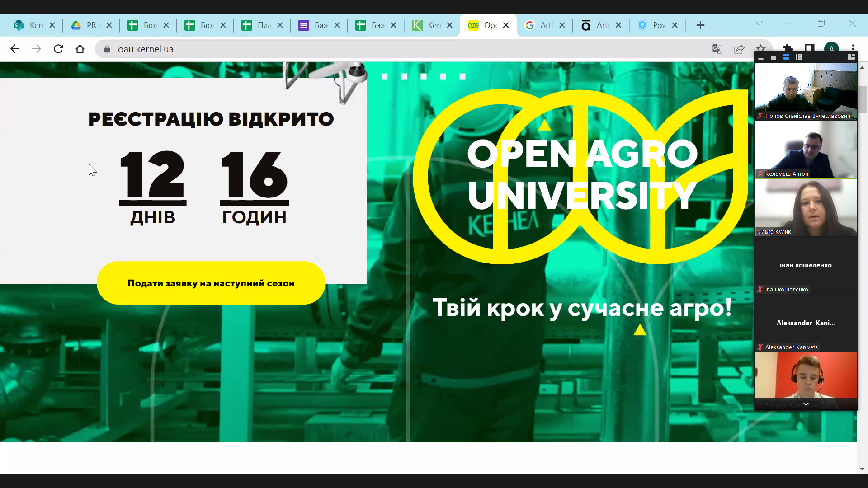868x488 pixels.
Task: Click the Open Agro University logo
Action: pyautogui.click(x=580, y=177)
